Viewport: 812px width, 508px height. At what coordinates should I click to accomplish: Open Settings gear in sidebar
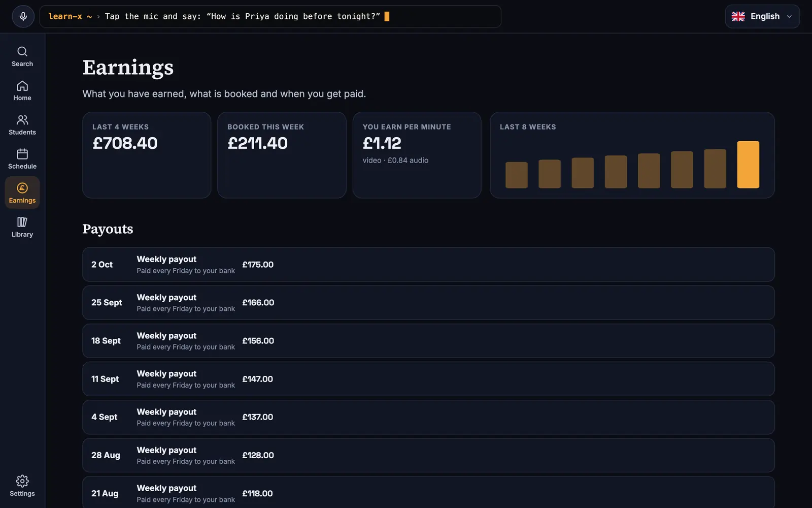[22, 486]
